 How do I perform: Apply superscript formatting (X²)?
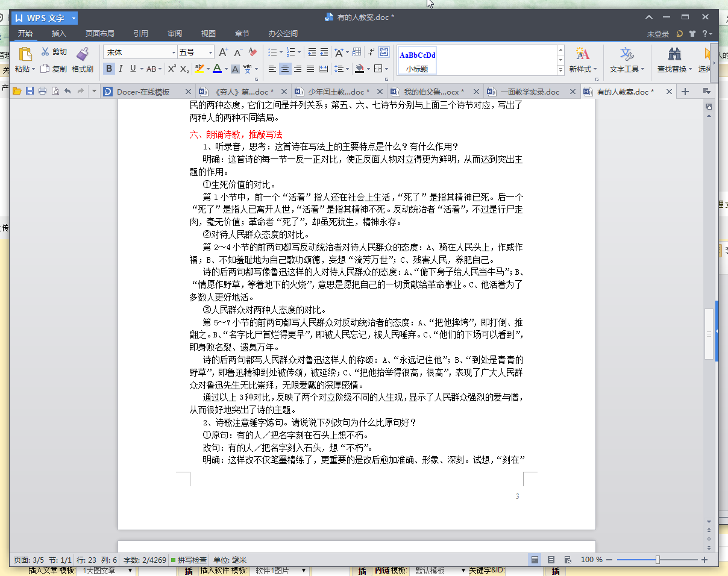[x=172, y=69]
